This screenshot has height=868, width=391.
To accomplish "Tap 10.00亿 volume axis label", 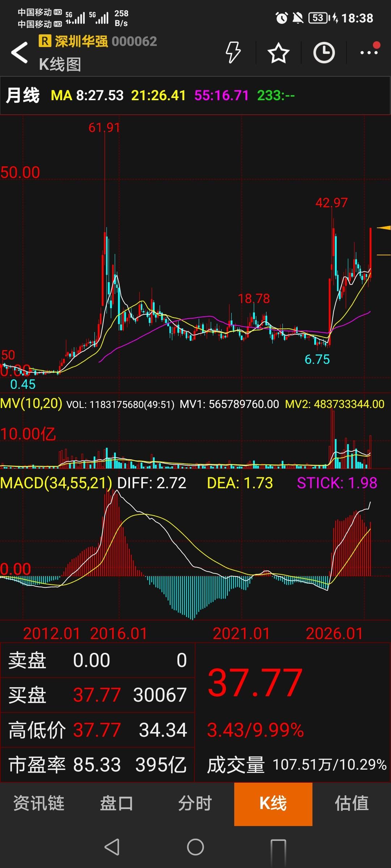I will pos(28,434).
